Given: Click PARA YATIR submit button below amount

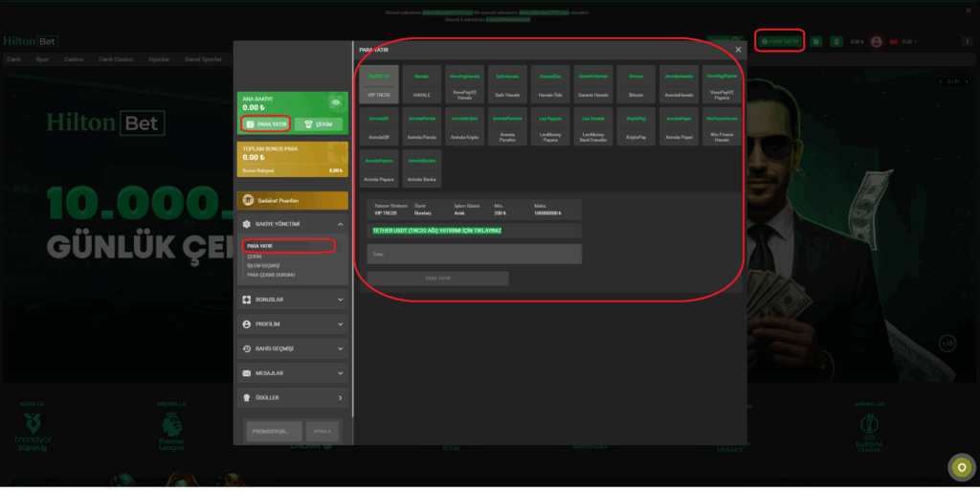Looking at the screenshot, I should pos(437,279).
